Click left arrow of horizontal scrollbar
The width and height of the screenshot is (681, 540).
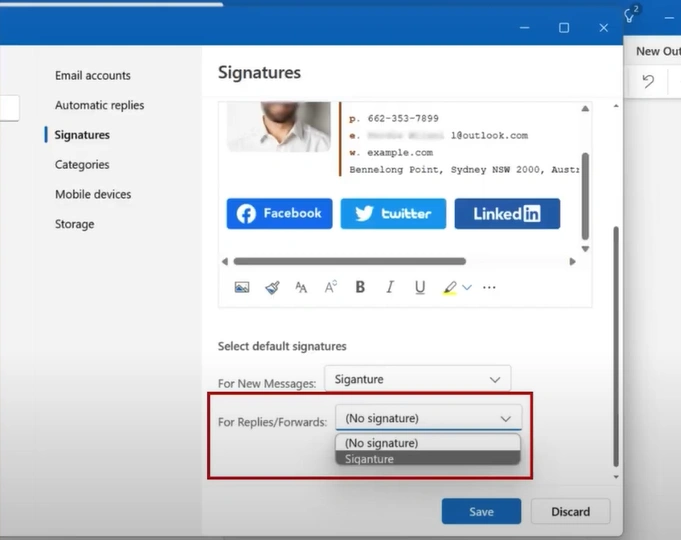coord(225,261)
